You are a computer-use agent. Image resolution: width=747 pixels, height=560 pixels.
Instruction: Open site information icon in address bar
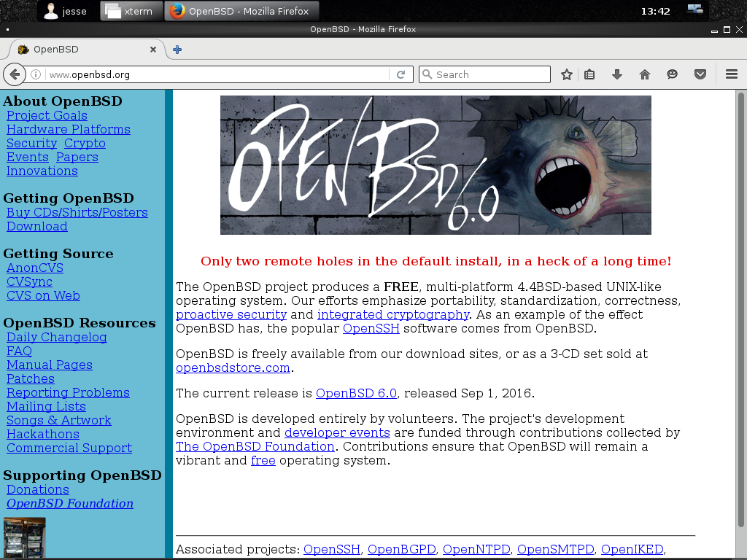(x=35, y=74)
